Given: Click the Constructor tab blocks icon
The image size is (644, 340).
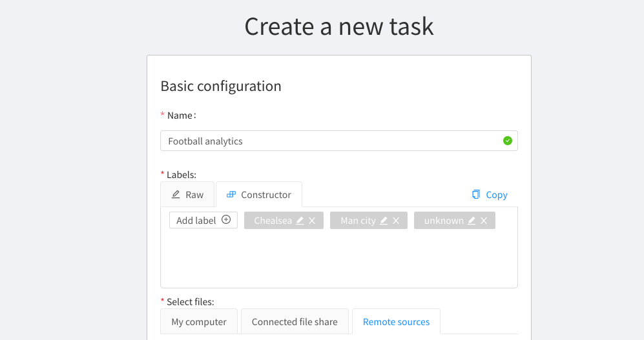Looking at the screenshot, I should point(231,194).
